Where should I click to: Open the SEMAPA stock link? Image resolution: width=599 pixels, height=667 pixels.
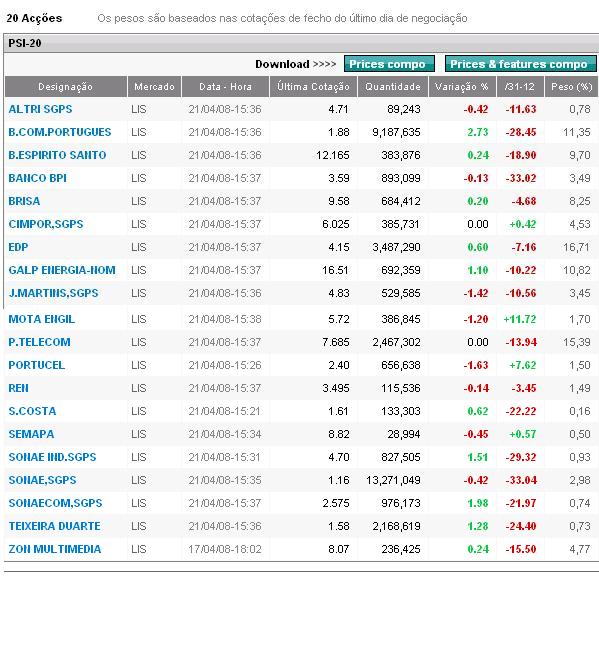(x=31, y=434)
